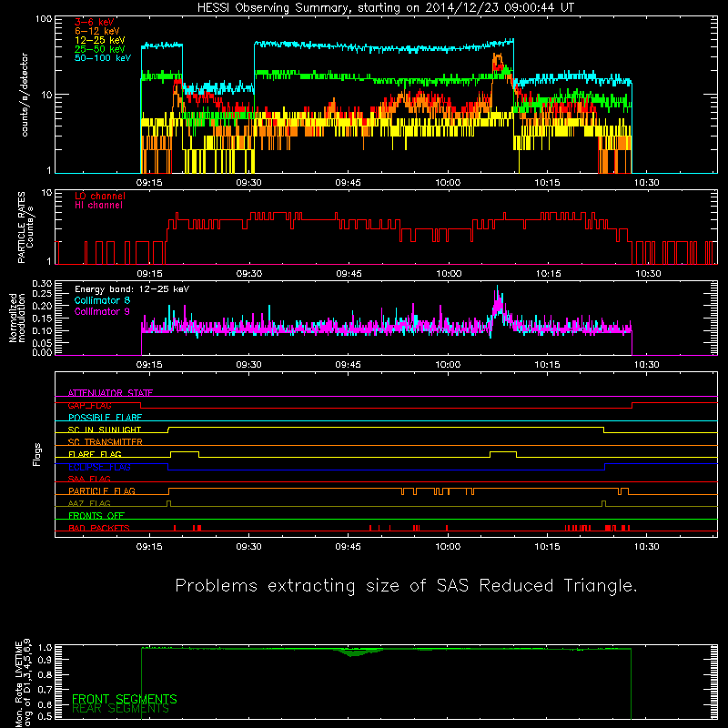Click the counts/s/detector axis label
728x728 pixels.
point(25,95)
